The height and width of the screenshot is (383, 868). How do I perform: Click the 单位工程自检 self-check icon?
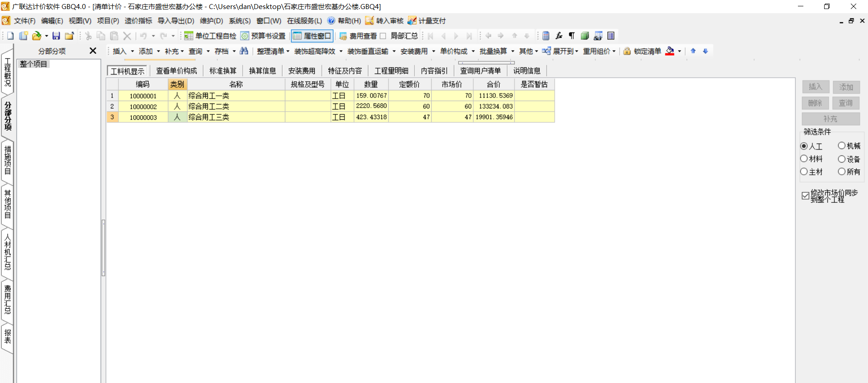coord(189,36)
